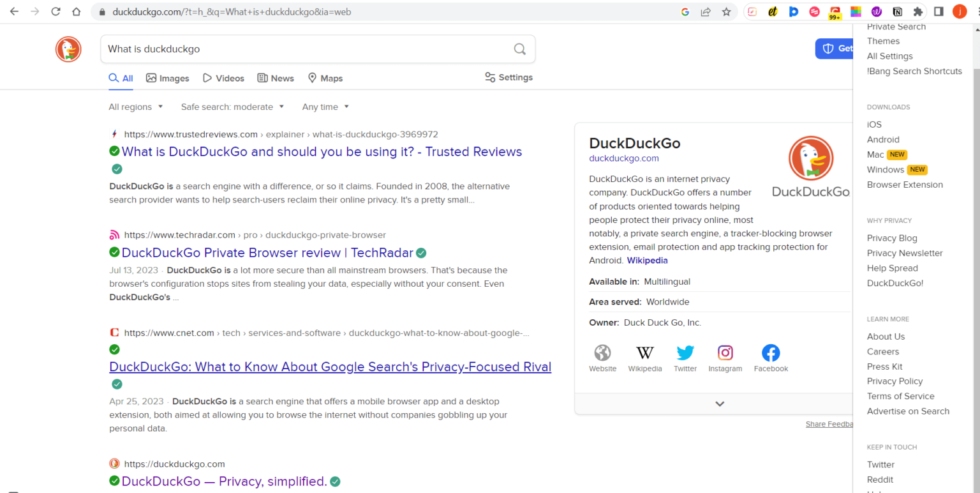Open the "Safe search: moderate" dropdown
The image size is (980, 493).
[x=232, y=107]
